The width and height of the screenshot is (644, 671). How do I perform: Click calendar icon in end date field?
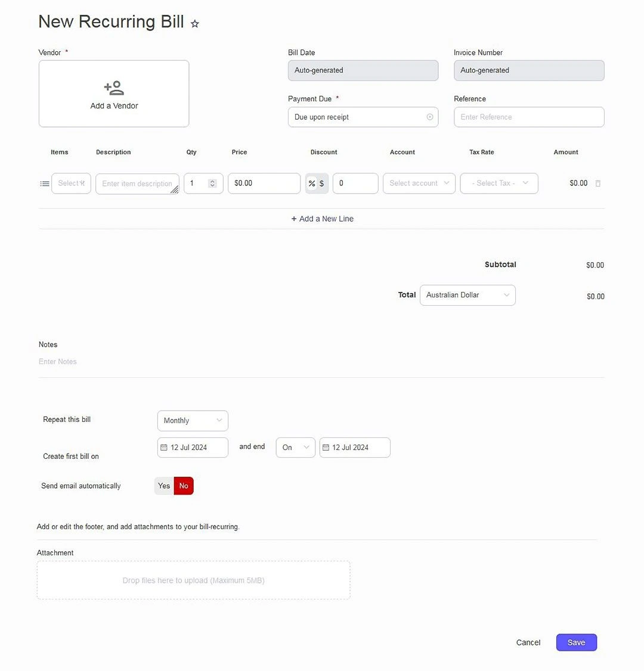point(326,448)
